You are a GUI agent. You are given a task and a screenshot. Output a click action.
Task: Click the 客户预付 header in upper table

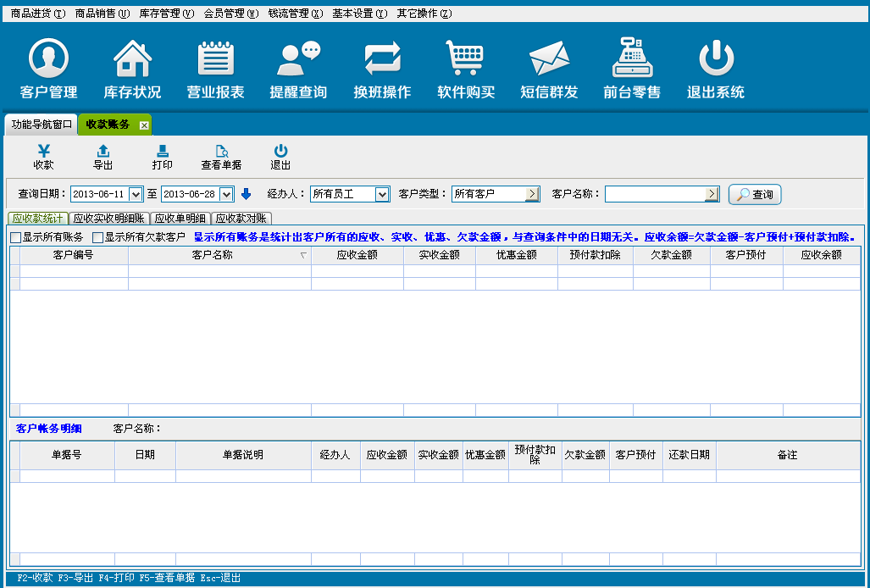tap(746, 255)
